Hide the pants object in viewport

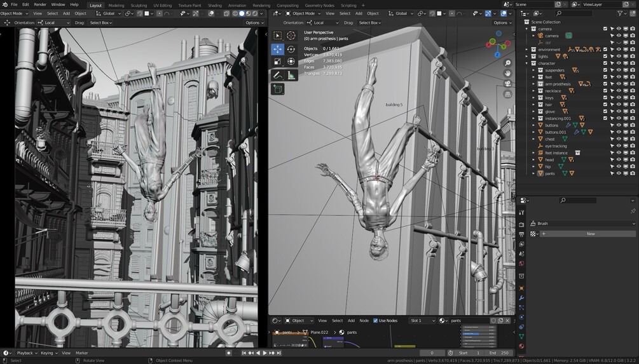tap(619, 173)
